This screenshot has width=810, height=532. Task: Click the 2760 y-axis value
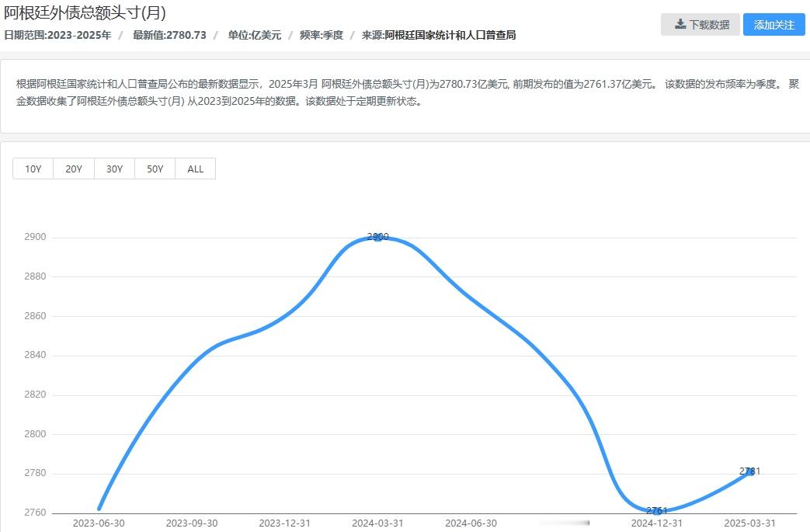tap(35, 513)
